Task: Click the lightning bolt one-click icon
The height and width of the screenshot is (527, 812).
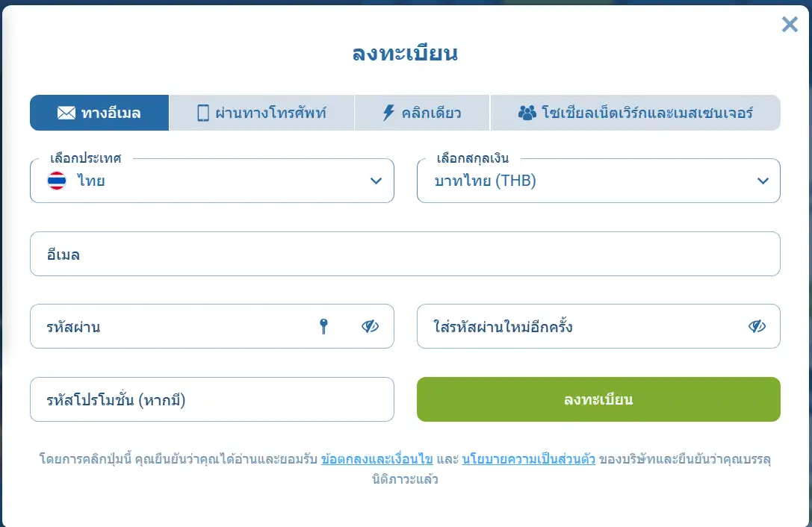Action: [388, 113]
